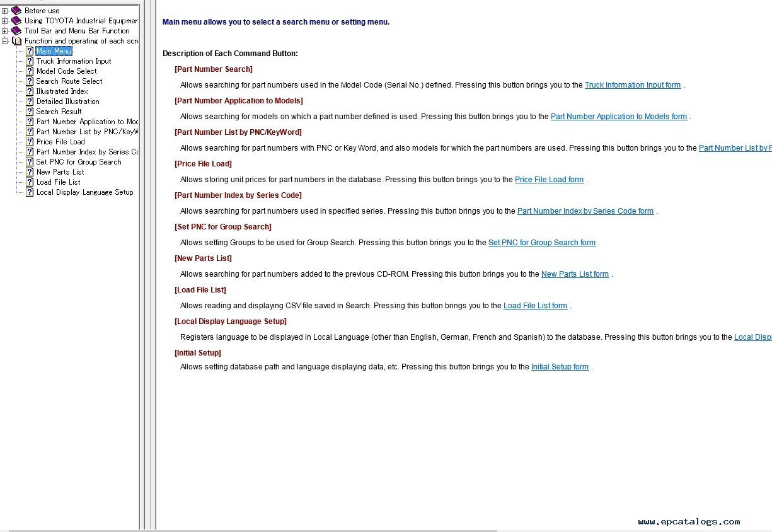Viewport: 772px width, 532px height.
Task: Click the open book icon beside Function and operating
Action: click(16, 41)
